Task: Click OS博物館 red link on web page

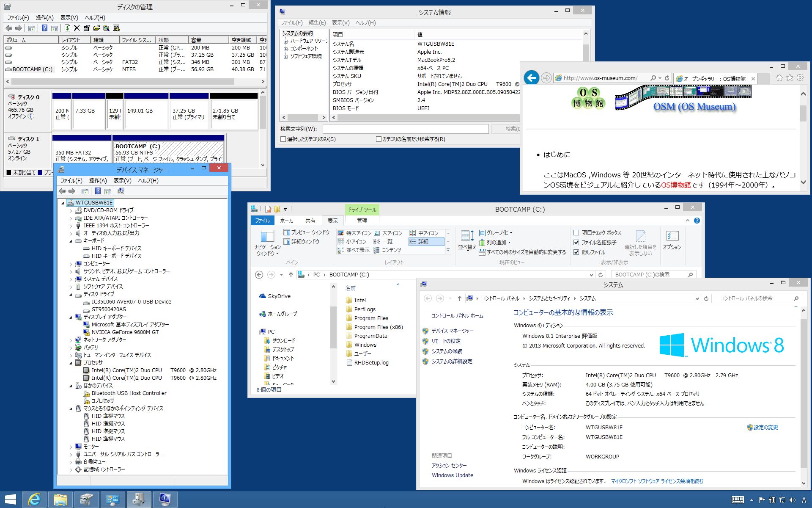Action: click(x=676, y=185)
